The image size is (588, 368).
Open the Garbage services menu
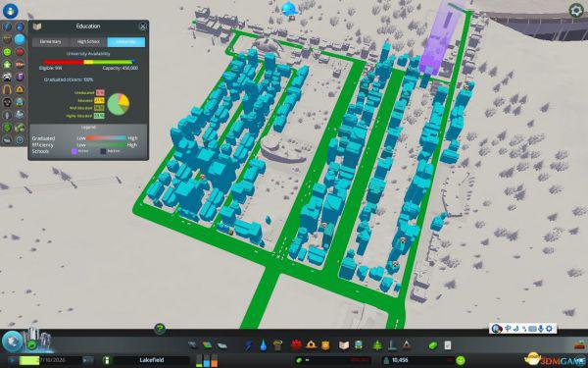click(277, 344)
